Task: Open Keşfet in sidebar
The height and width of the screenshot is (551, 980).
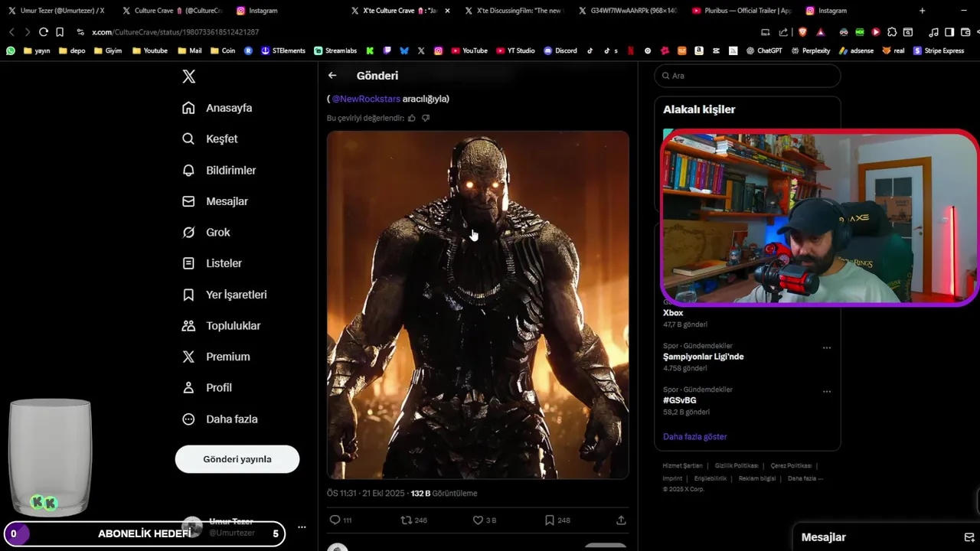Action: (x=210, y=139)
